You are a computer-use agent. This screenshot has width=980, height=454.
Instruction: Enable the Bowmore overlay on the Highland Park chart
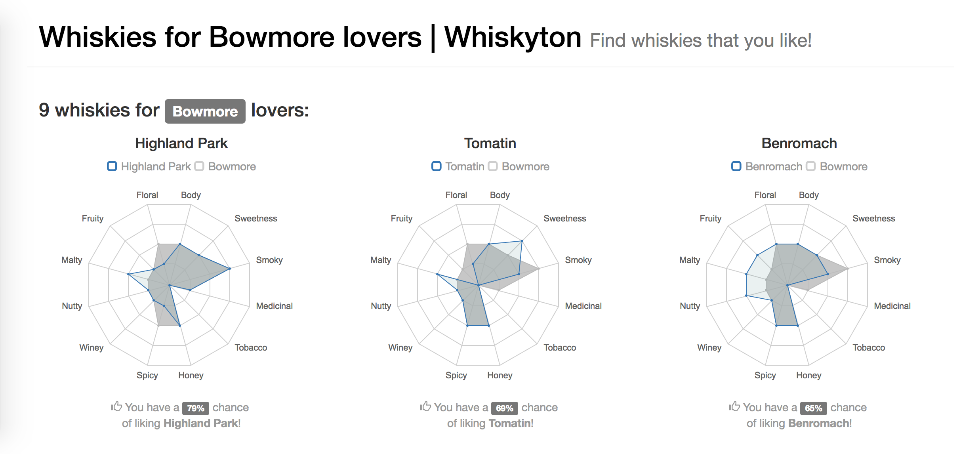pyautogui.click(x=199, y=166)
